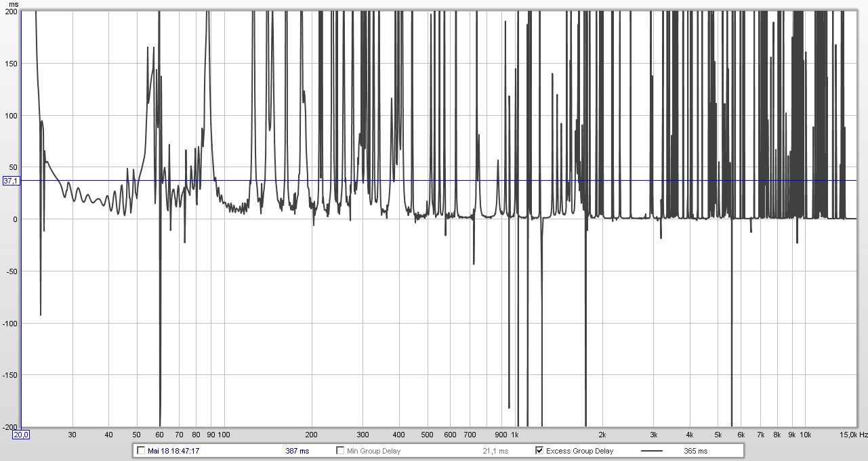The height and width of the screenshot is (461, 868).
Task: Click the 10k frequency axis label
Action: (x=806, y=435)
